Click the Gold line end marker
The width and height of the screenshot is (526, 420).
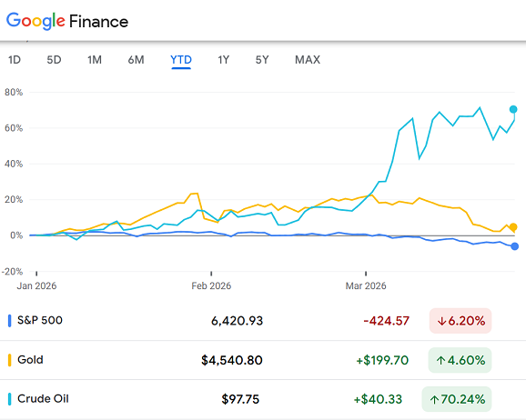coord(513,227)
